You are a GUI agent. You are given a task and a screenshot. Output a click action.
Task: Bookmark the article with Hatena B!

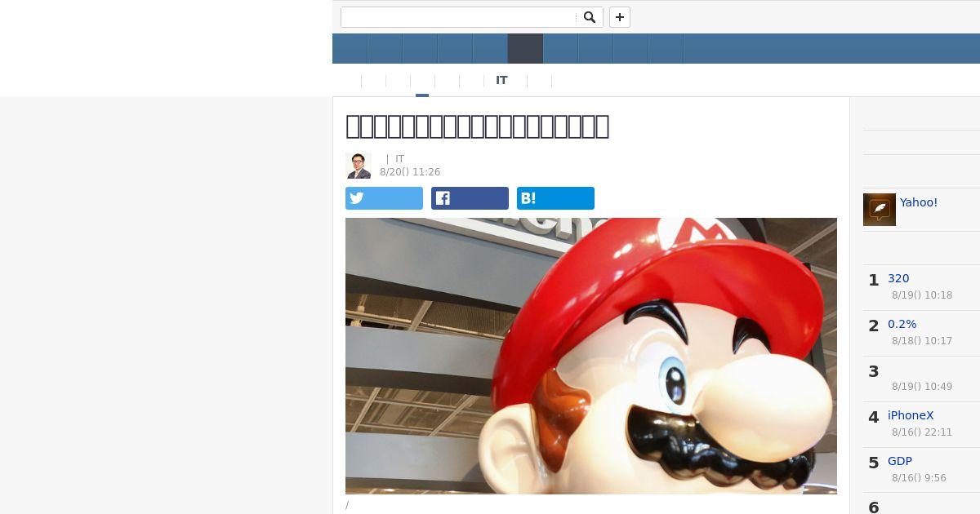pyautogui.click(x=555, y=198)
